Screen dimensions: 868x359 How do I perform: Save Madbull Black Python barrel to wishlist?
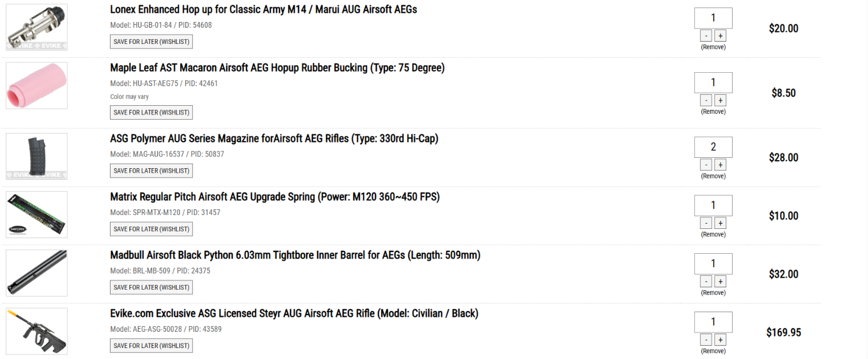[151, 287]
